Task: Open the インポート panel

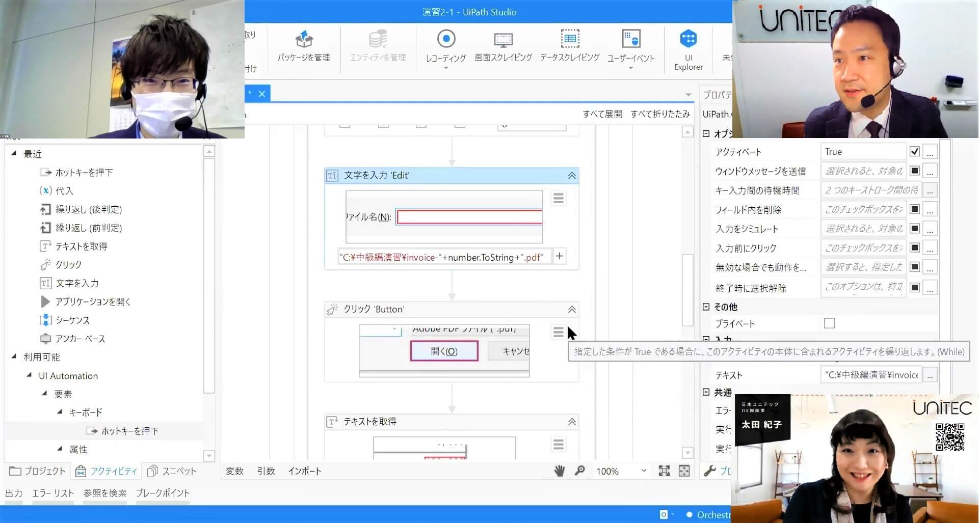Action: click(x=305, y=471)
